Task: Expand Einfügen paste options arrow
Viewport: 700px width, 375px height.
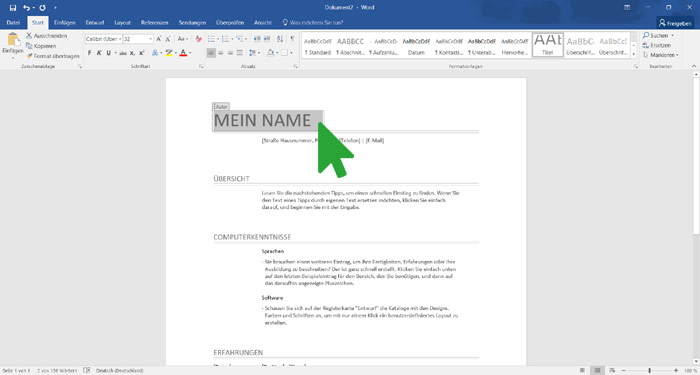Action: coord(12,57)
